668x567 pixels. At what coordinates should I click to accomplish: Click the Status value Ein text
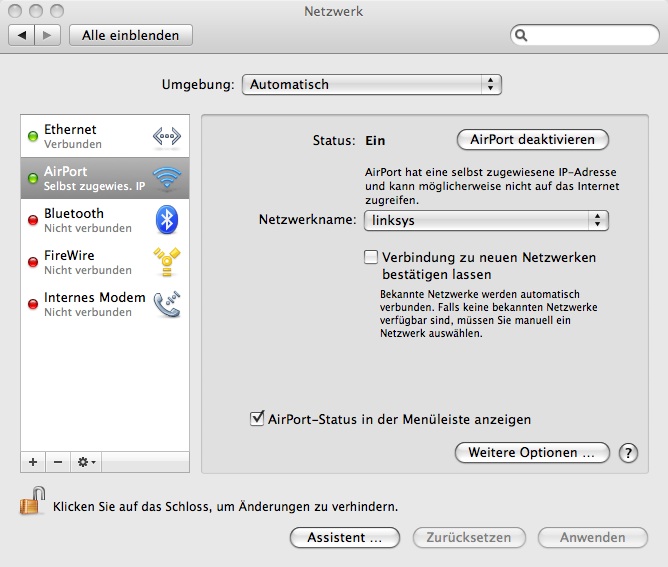(375, 141)
